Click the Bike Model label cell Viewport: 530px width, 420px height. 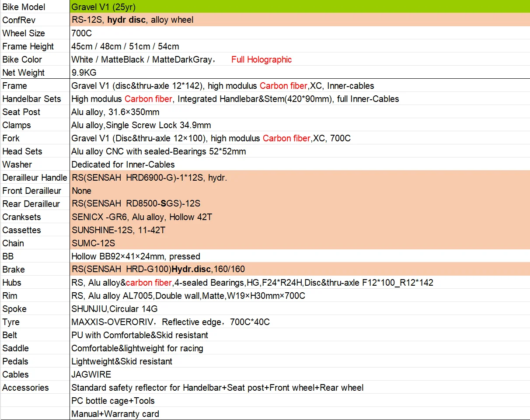click(35, 7)
